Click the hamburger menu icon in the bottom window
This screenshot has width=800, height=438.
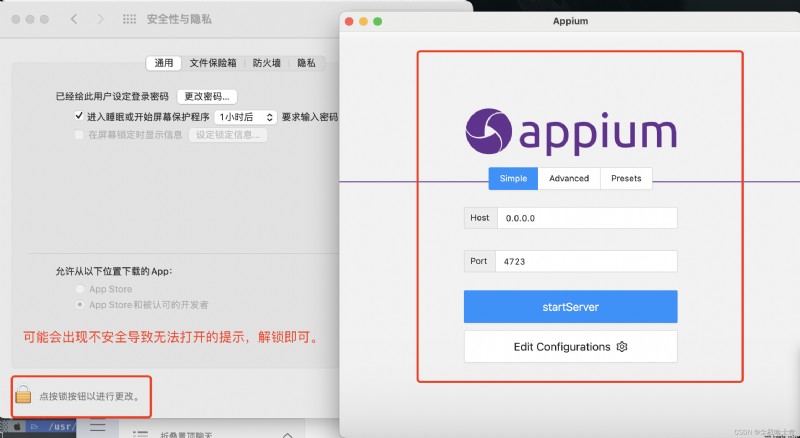[97, 426]
